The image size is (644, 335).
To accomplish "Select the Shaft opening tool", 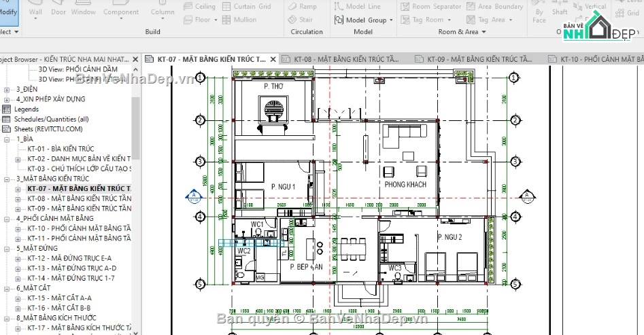I will (560, 8).
